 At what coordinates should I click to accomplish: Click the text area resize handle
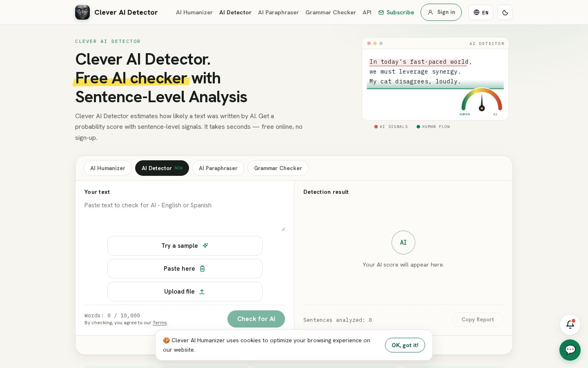[283, 229]
